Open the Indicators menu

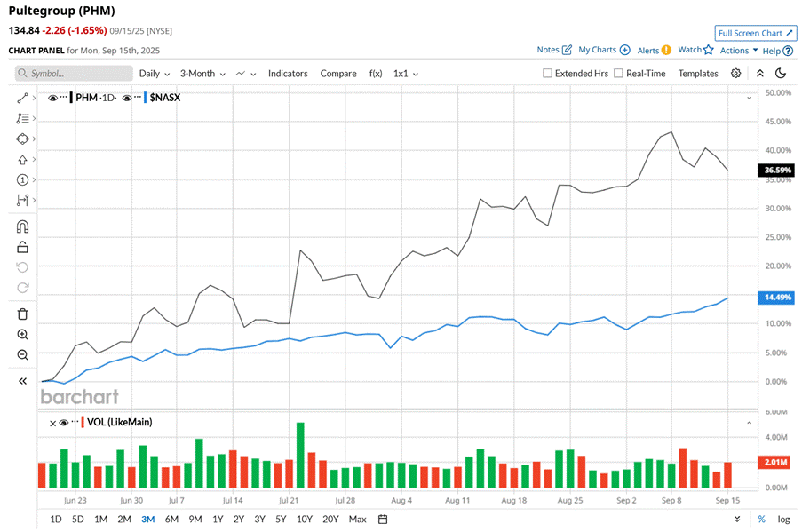(288, 74)
